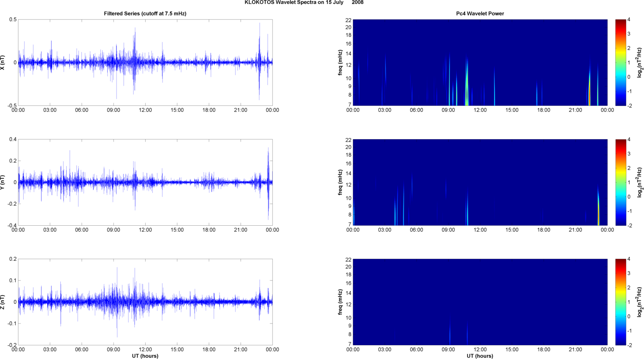644x359 pixels.
Task: Click the 12:00 tick under the X time series
Action: 145,110
